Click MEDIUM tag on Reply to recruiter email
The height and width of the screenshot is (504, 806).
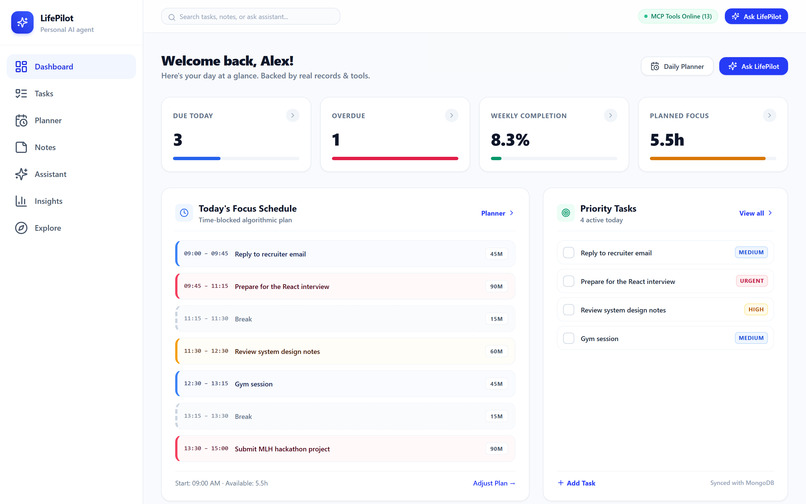point(751,253)
